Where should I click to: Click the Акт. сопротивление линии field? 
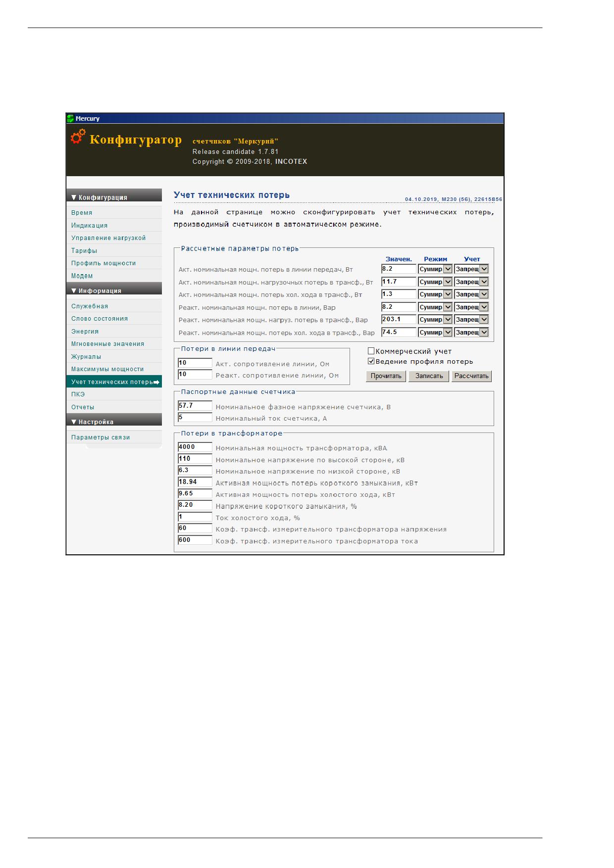click(195, 363)
